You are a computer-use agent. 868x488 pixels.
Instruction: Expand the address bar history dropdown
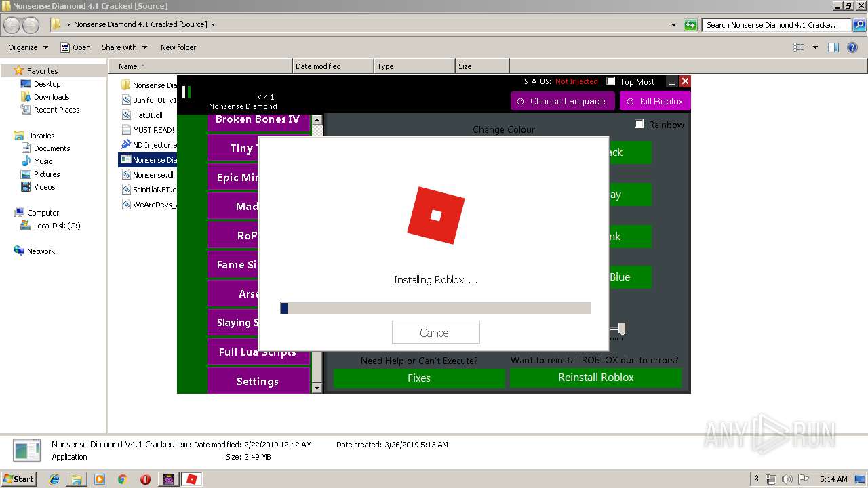pos(673,25)
